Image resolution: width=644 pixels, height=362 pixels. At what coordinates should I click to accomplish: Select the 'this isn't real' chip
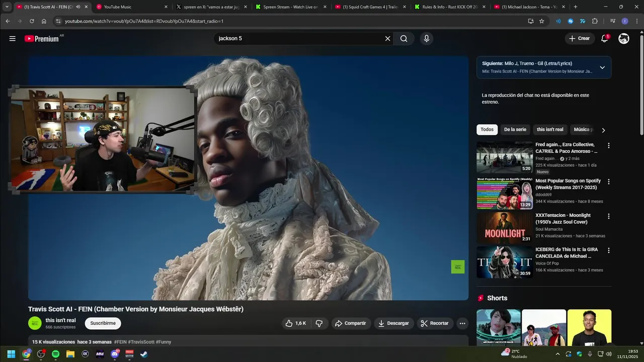[550, 130]
